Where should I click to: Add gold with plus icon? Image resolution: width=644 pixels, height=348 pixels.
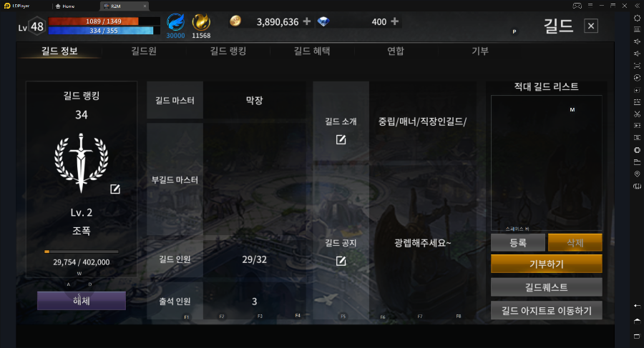click(307, 21)
